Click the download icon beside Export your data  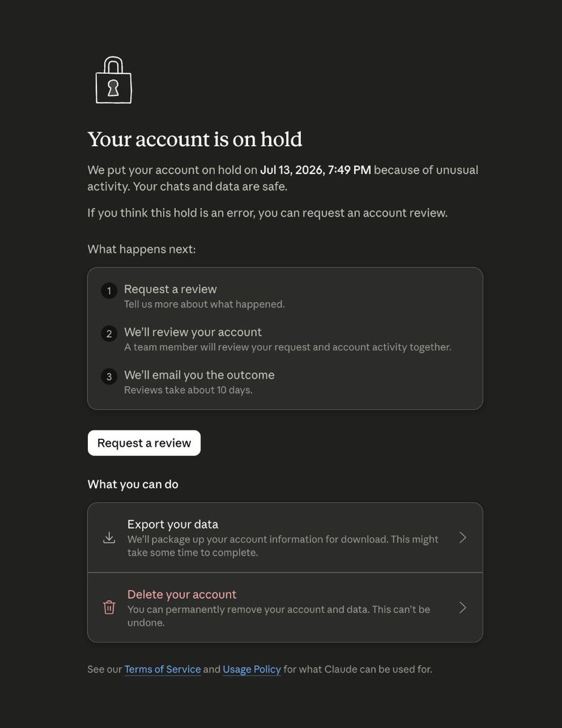109,538
